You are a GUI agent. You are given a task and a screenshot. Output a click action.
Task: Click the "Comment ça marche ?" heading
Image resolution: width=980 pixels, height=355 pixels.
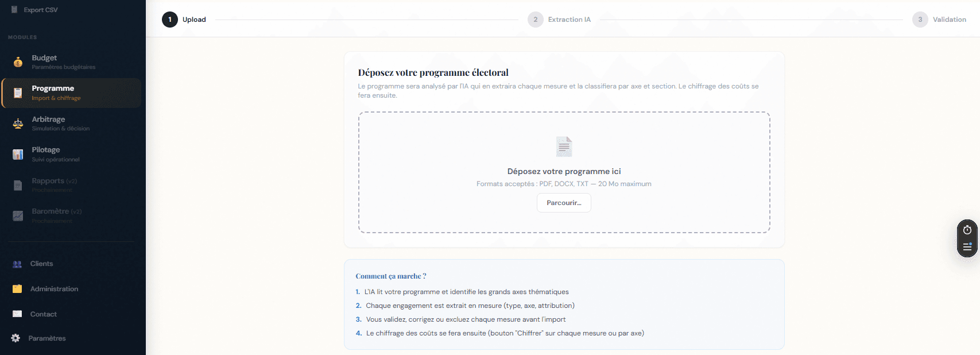[391, 276]
